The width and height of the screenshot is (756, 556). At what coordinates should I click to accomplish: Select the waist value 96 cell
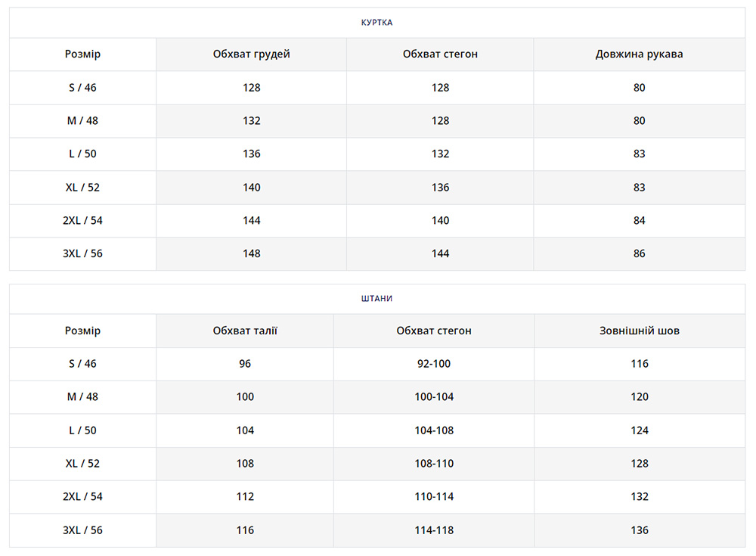pyautogui.click(x=245, y=364)
